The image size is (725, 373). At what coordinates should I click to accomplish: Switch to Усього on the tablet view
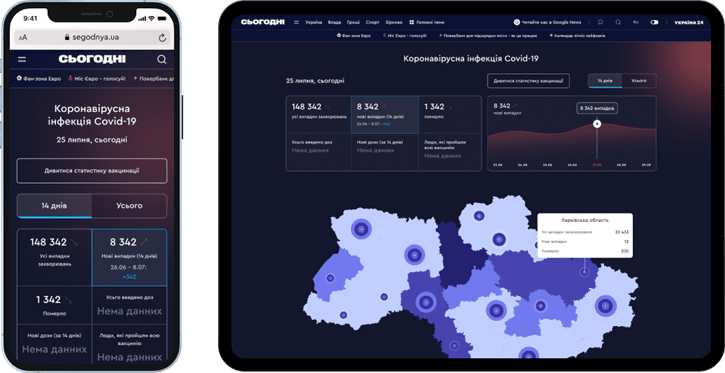639,80
